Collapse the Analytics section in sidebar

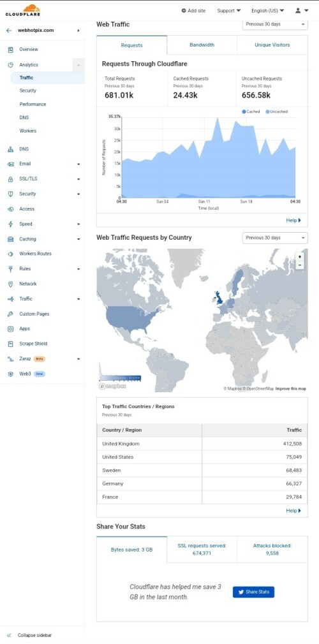pyautogui.click(x=78, y=65)
